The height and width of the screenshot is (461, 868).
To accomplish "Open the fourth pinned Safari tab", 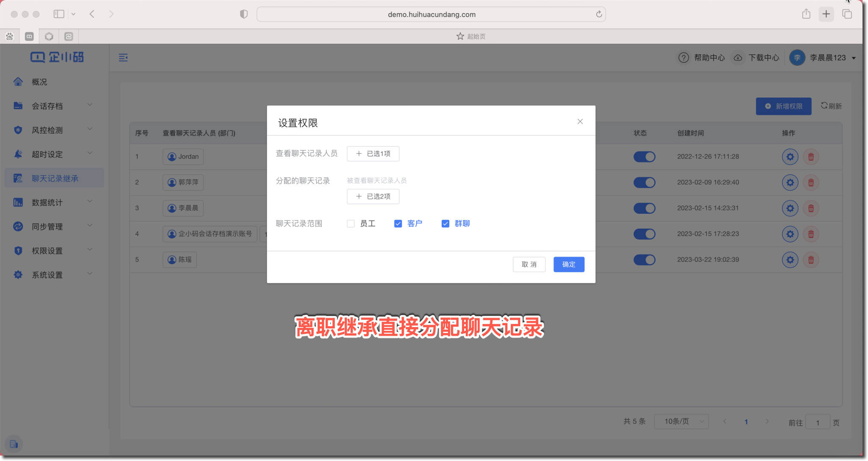I will click(69, 36).
